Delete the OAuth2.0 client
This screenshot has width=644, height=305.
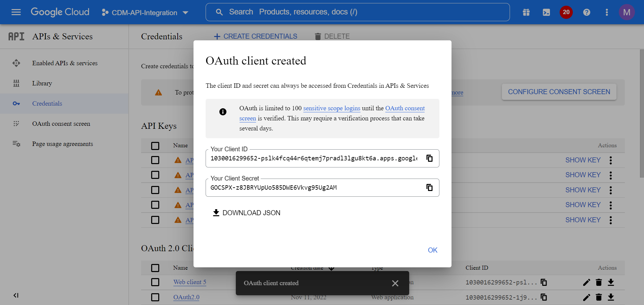tap(599, 297)
